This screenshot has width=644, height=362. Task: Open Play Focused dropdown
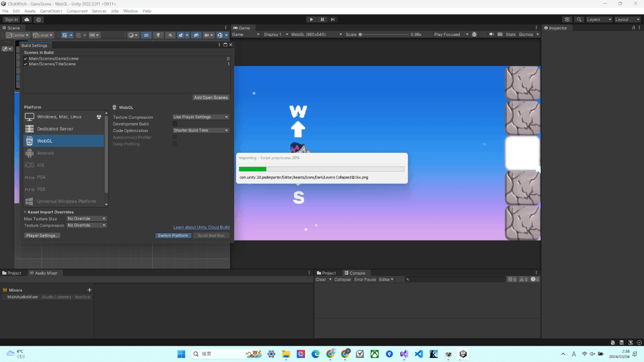pos(451,34)
